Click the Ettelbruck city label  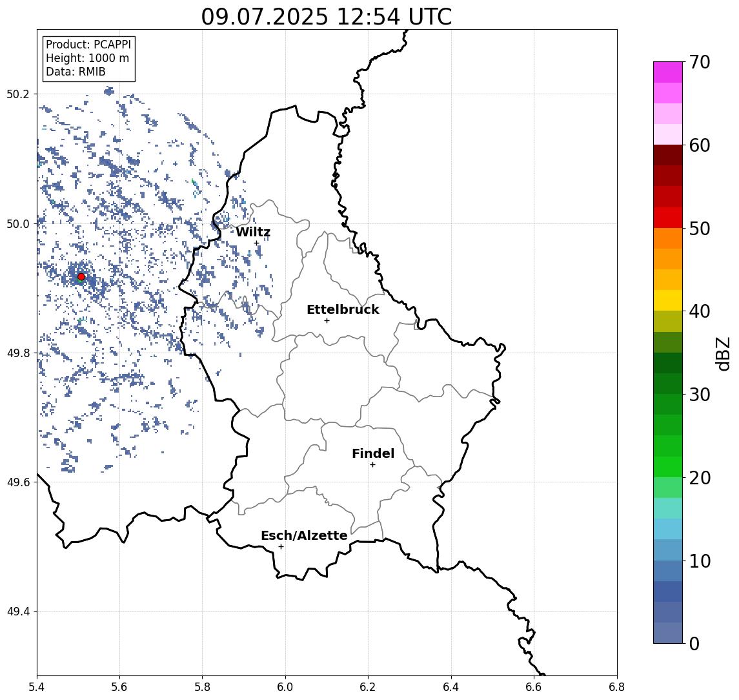tap(343, 309)
